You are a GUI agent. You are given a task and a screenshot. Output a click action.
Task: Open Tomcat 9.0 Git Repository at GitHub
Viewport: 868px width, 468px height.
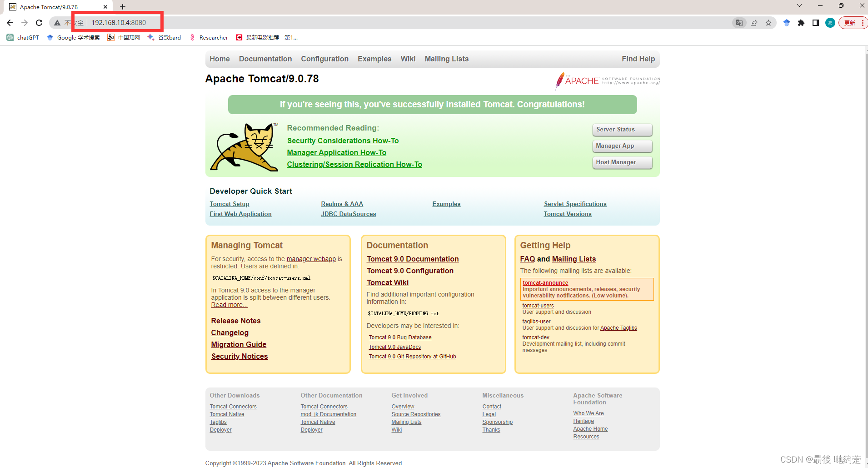click(x=412, y=357)
